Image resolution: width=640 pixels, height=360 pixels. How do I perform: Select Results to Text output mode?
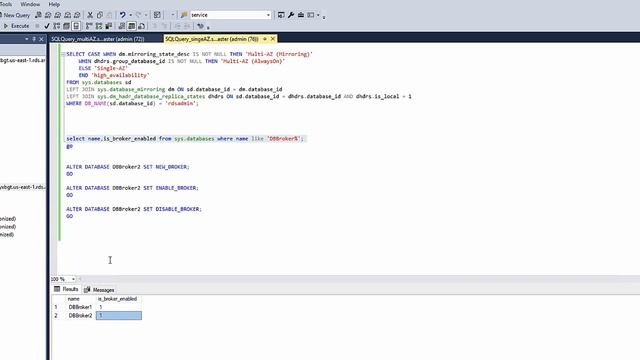coord(122,26)
